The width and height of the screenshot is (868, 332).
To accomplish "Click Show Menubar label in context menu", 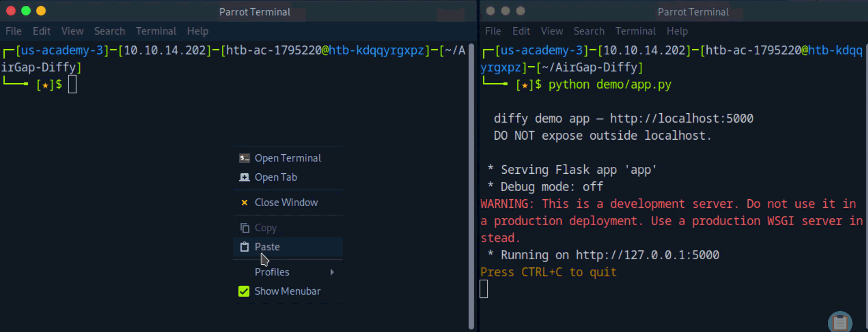I will click(287, 291).
